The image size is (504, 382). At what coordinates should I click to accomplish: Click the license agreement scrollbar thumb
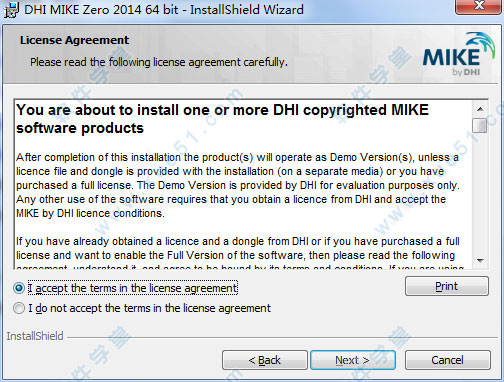coord(480,125)
